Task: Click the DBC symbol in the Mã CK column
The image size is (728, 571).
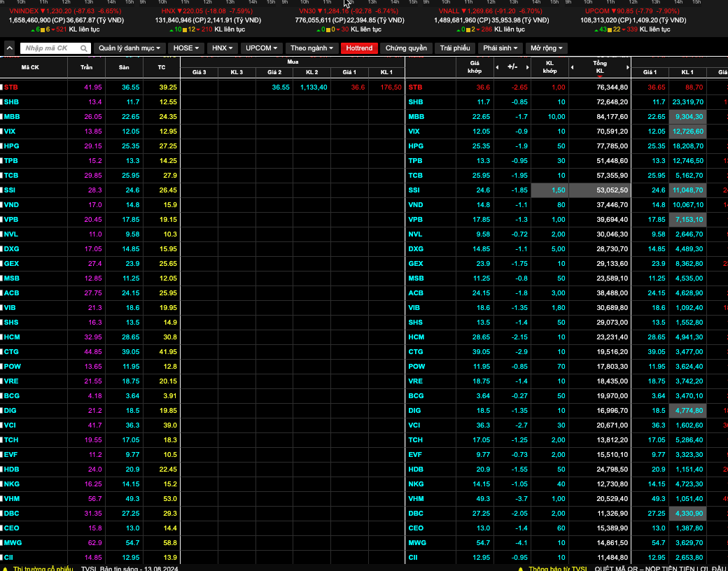Action: pyautogui.click(x=12, y=514)
